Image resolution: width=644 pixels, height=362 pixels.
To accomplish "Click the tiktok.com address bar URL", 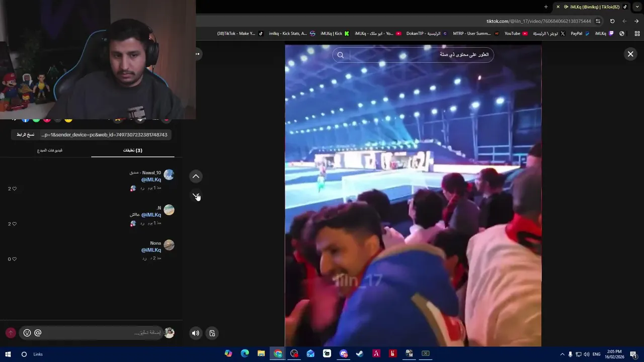I will (x=538, y=21).
